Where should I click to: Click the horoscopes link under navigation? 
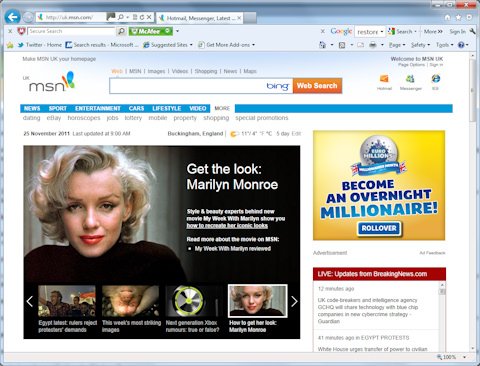point(84,118)
